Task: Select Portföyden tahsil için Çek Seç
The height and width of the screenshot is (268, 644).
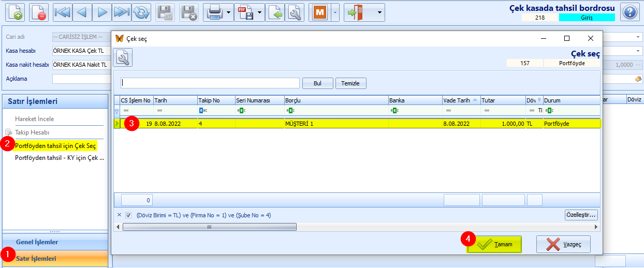Action: (55, 146)
